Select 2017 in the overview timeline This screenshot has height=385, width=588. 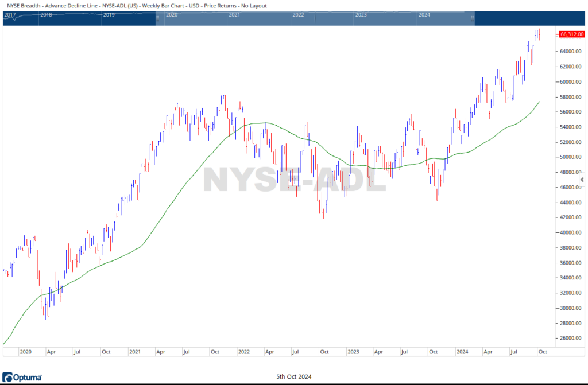(x=9, y=14)
